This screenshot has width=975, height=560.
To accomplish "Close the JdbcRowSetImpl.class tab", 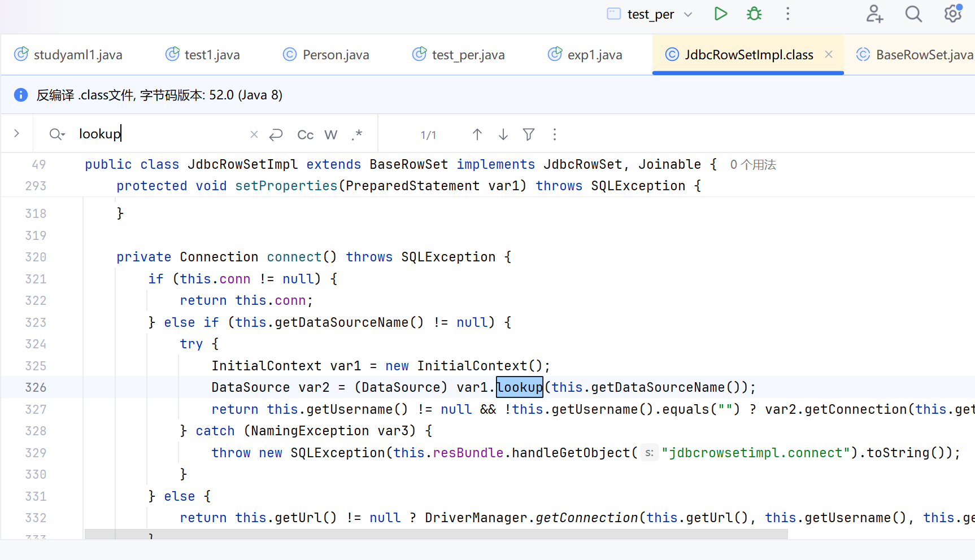I will pos(829,54).
